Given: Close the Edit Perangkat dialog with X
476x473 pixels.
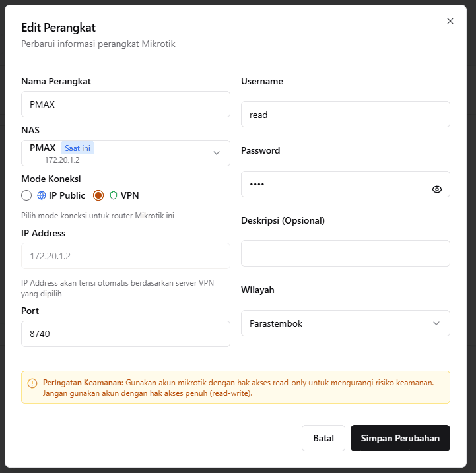Looking at the screenshot, I should 450,21.
